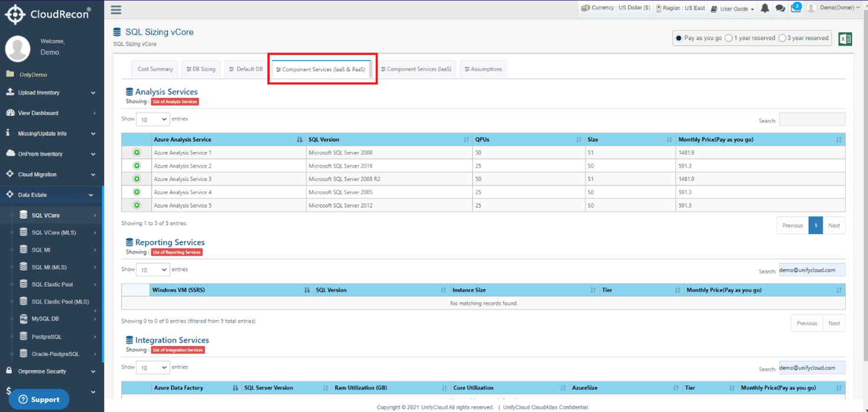Go to Next page of Analysis Services

click(834, 225)
